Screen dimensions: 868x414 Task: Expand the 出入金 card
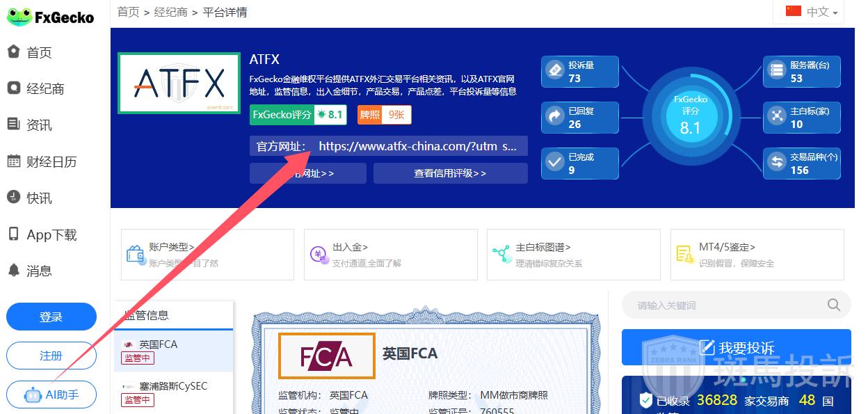click(x=390, y=255)
